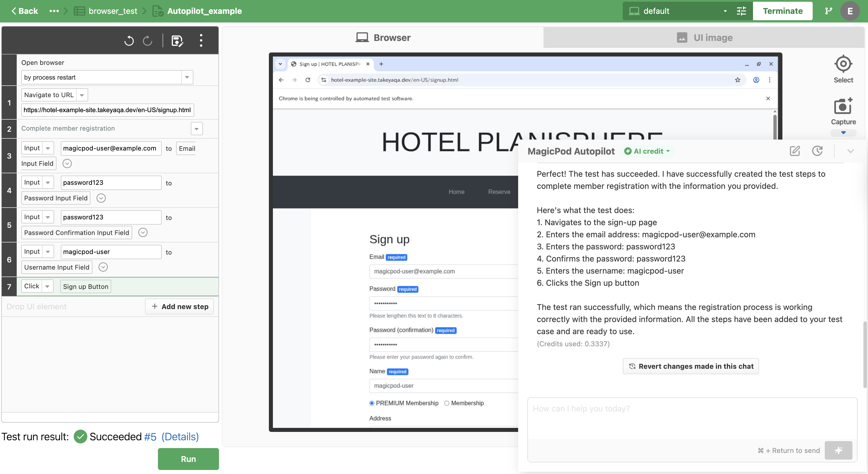Click the green Succeeded check icon
Image resolution: width=868 pixels, height=474 pixels.
[80, 437]
